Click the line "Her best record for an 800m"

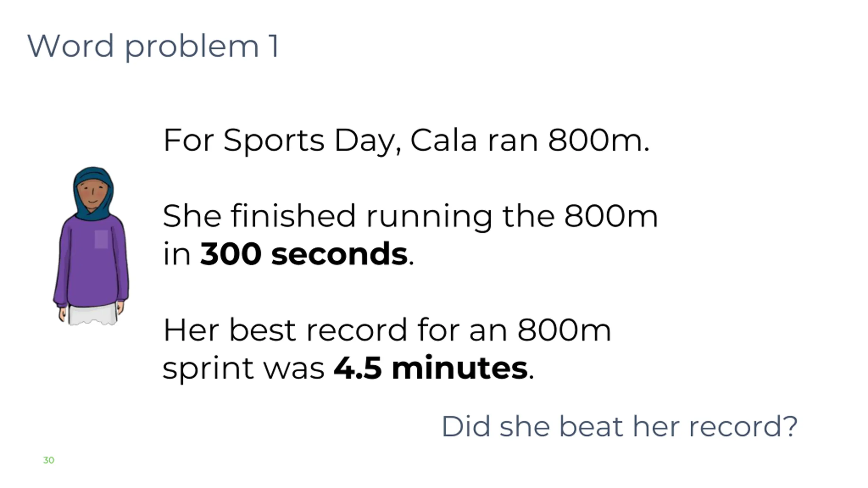pos(387,330)
